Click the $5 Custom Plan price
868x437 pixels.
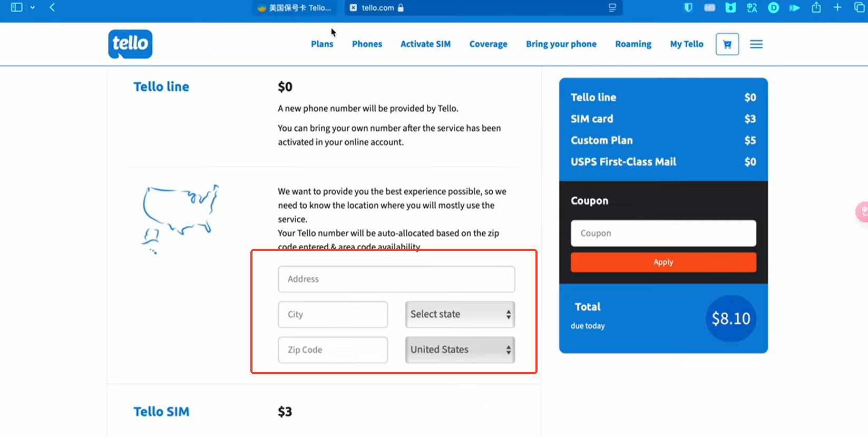(x=750, y=140)
